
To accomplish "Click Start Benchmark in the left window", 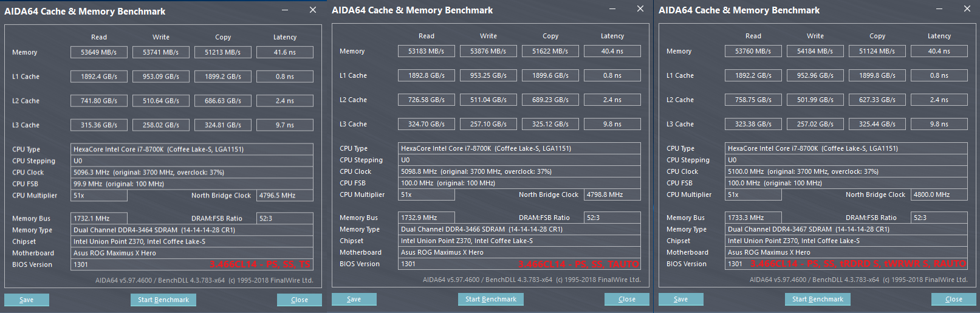I will click(x=163, y=300).
